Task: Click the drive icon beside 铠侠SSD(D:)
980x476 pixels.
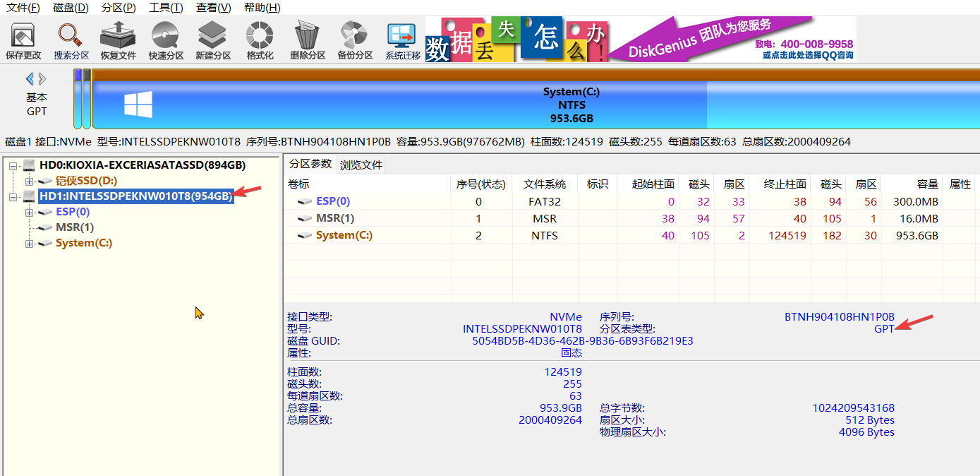Action: click(x=46, y=181)
